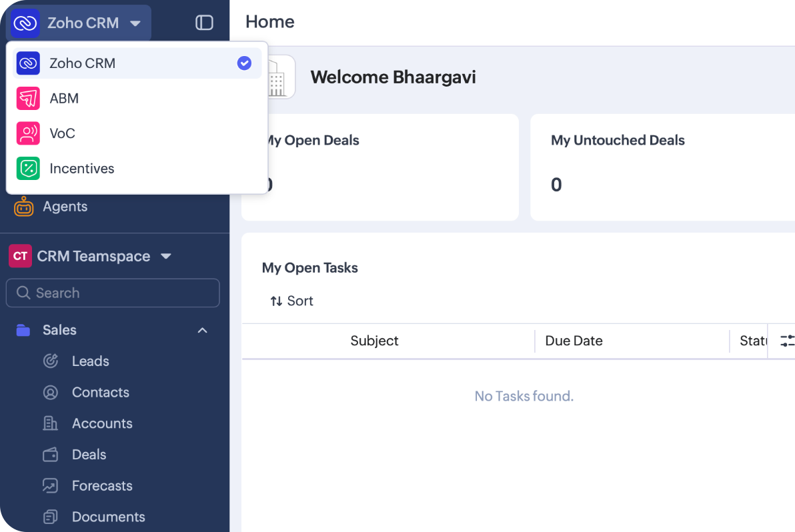Click the Documents stacked pages icon
Image resolution: width=795 pixels, height=532 pixels.
tap(50, 517)
